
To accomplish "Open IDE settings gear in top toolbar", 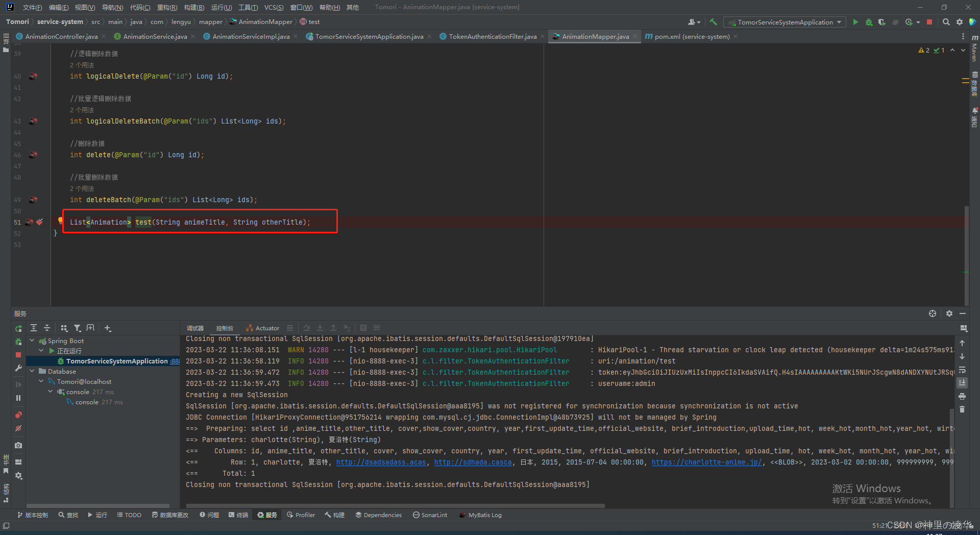I will coord(960,22).
